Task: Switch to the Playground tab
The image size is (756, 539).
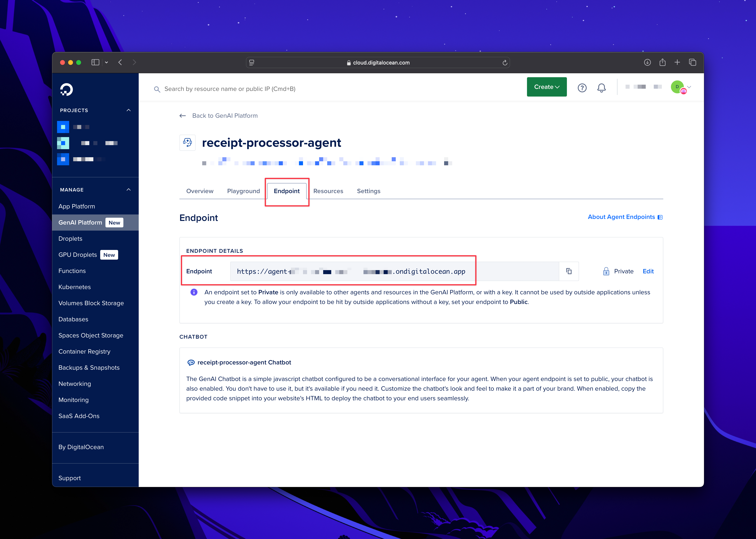Action: click(244, 191)
